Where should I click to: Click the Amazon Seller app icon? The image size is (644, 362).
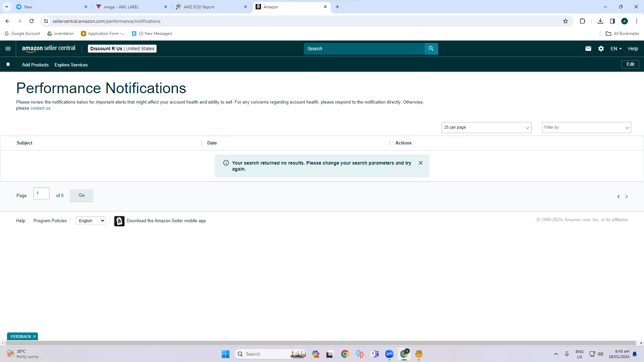coord(119,221)
